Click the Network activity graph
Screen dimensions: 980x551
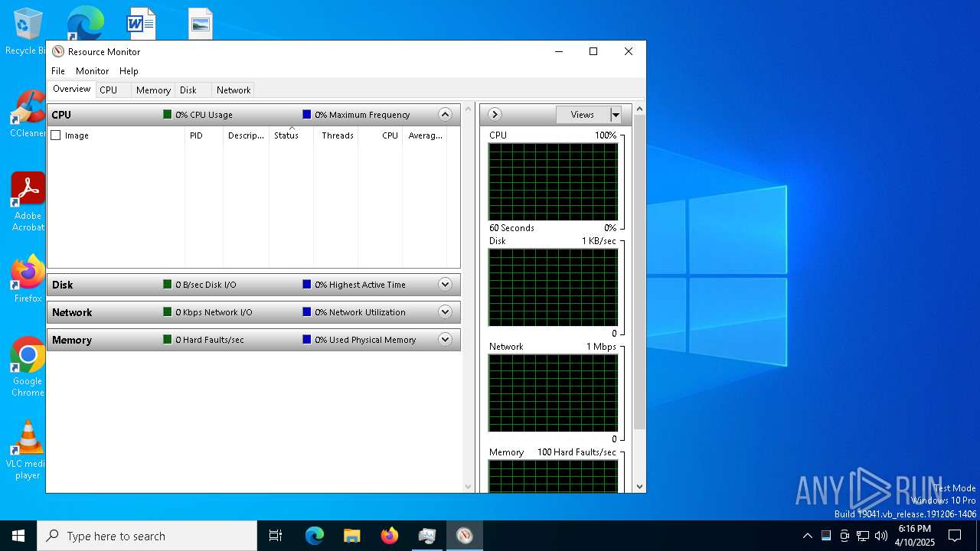[x=553, y=393]
